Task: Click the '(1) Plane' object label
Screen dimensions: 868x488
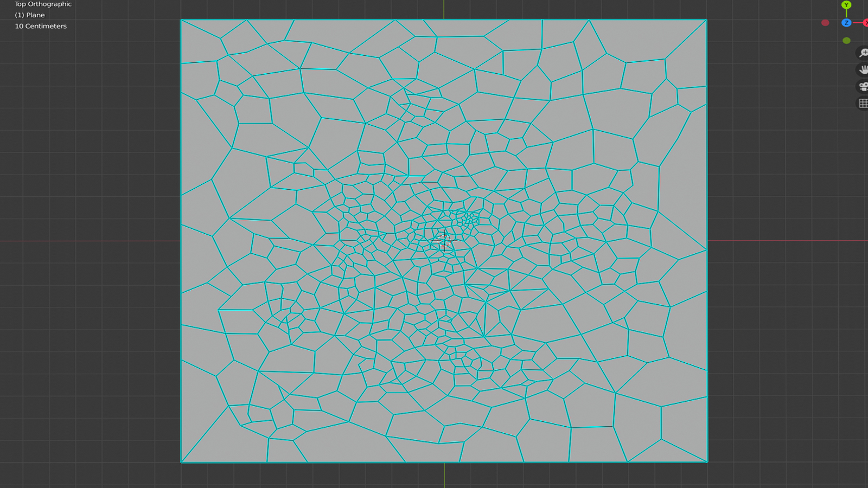Action: [30, 15]
